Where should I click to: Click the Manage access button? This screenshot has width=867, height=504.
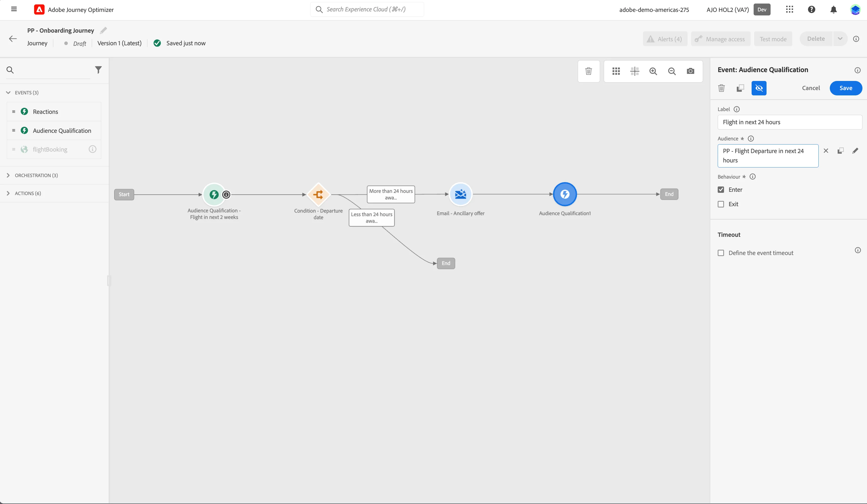pyautogui.click(x=721, y=39)
